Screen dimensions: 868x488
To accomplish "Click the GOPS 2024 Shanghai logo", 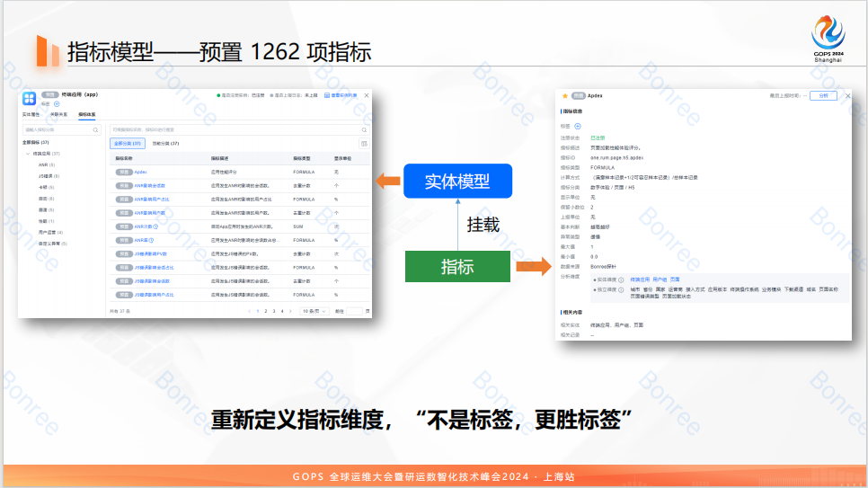I will pyautogui.click(x=828, y=39).
